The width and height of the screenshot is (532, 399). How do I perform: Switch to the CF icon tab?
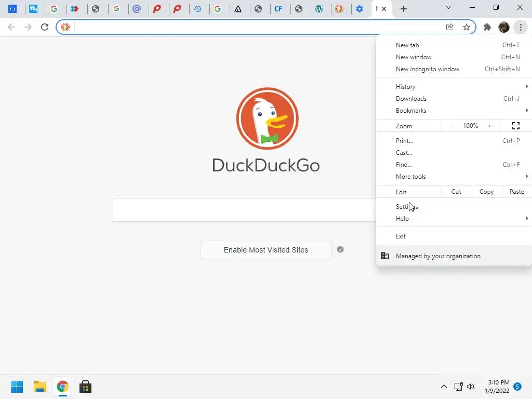tap(278, 9)
